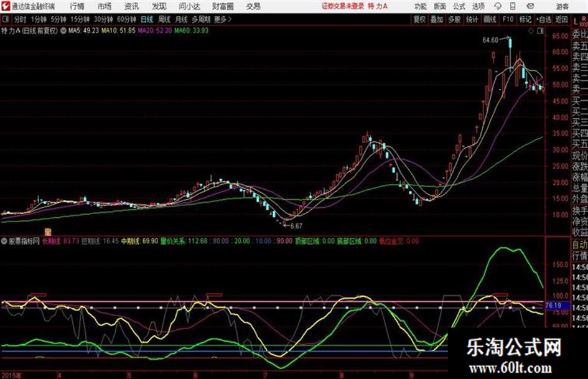The image size is (588, 379).
Task: Open the 发现 menu
Action: (159, 6)
